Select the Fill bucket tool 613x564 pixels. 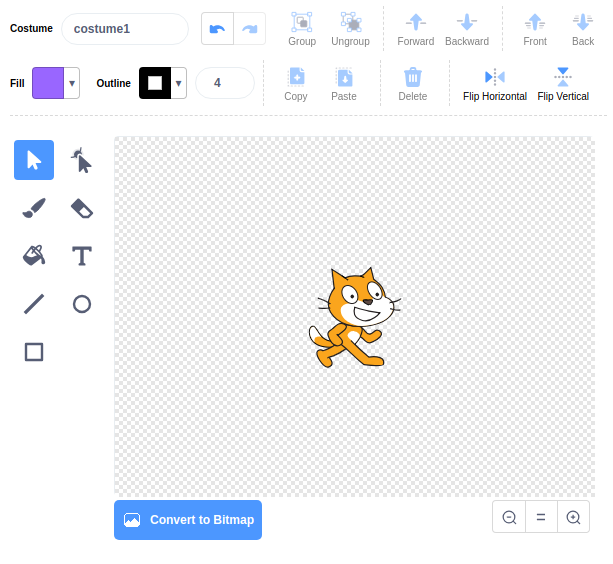click(x=34, y=256)
